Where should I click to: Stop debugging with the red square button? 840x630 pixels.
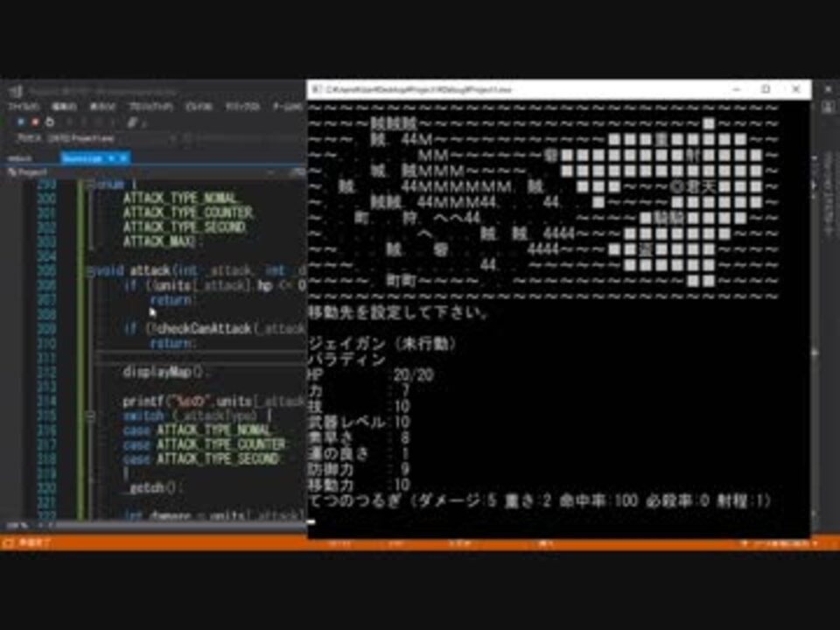pos(35,122)
